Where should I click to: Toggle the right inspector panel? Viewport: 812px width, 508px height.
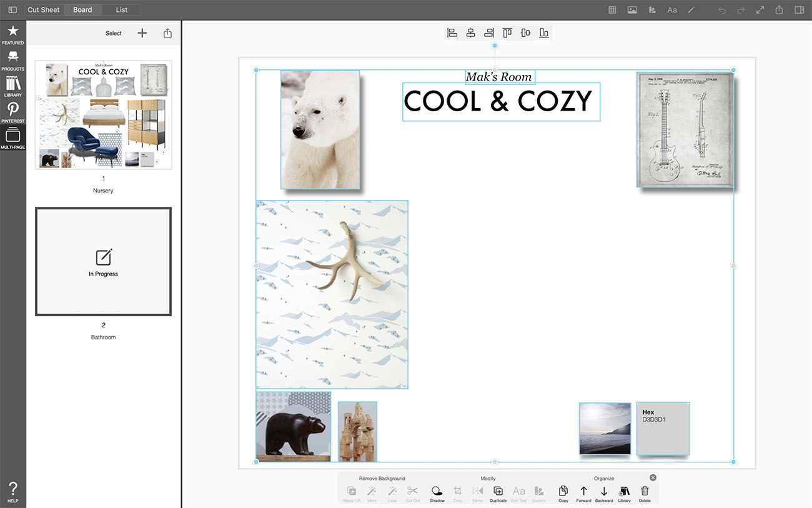[x=799, y=10]
